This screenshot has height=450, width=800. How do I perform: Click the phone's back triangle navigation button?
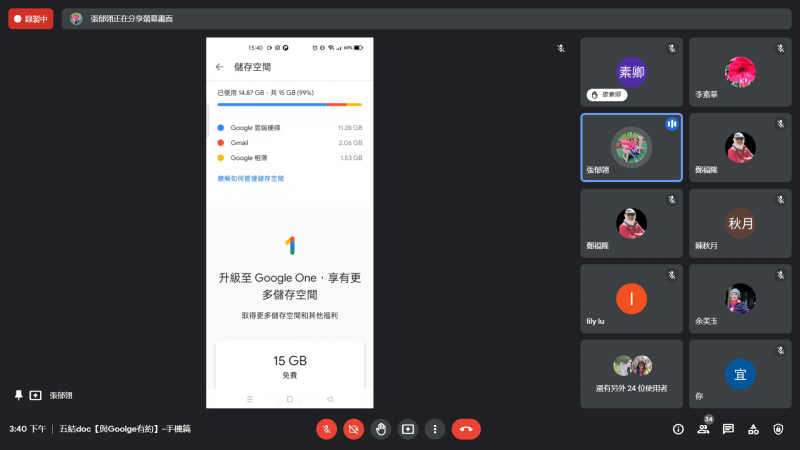click(x=330, y=399)
